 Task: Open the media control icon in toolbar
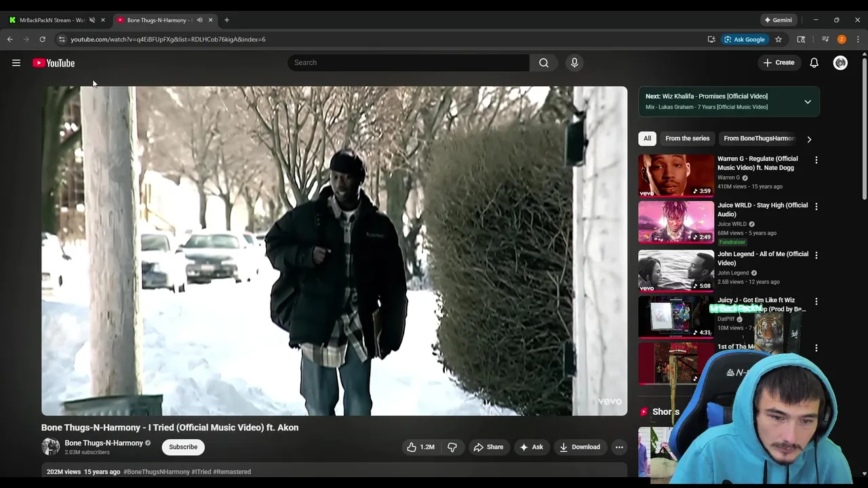825,39
